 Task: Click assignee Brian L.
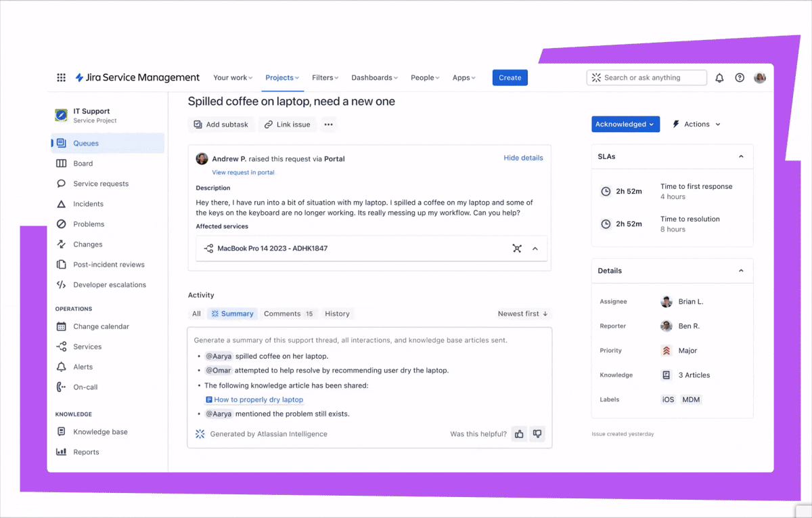click(x=682, y=302)
